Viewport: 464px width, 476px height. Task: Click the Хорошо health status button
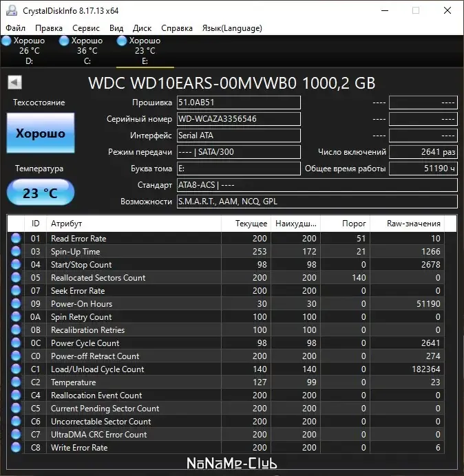pos(41,133)
